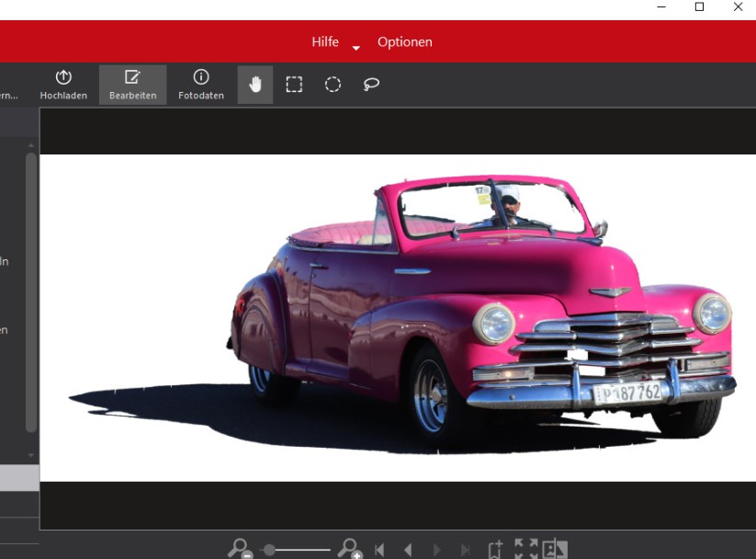Select the hand pan tool
The image size is (756, 559).
255,85
